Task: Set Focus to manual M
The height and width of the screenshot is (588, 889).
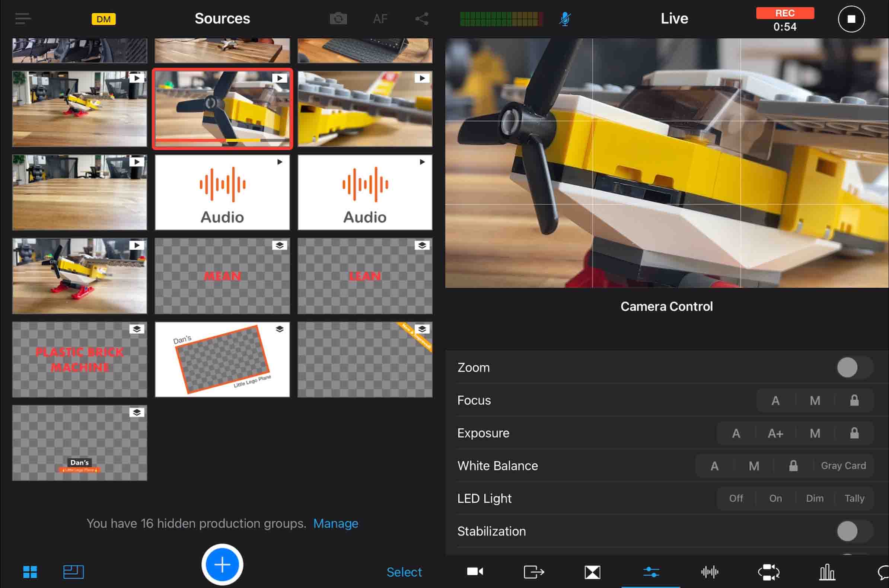Action: pyautogui.click(x=815, y=400)
